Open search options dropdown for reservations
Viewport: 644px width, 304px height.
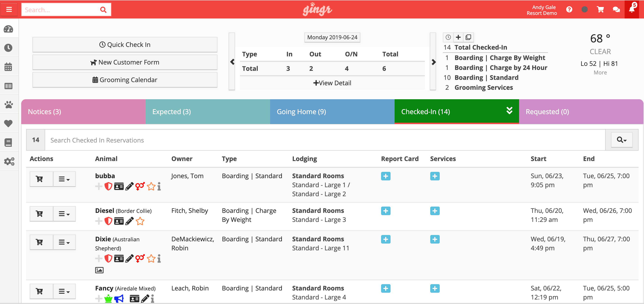tap(621, 140)
